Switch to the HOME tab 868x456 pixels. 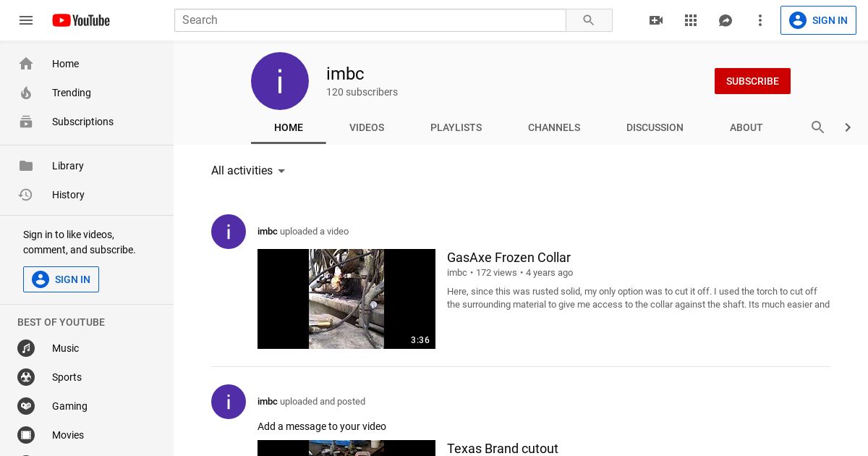coord(289,127)
